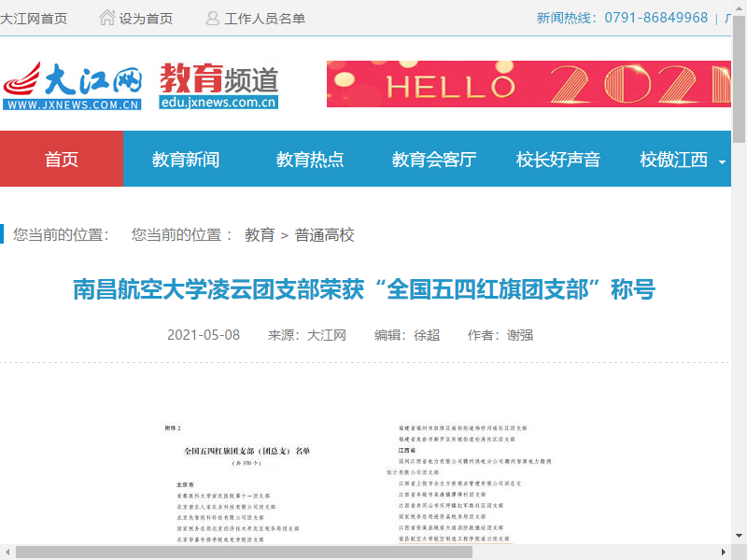Click the HELLO 2021 banner advertisement
747x560 pixels.
[x=529, y=84]
